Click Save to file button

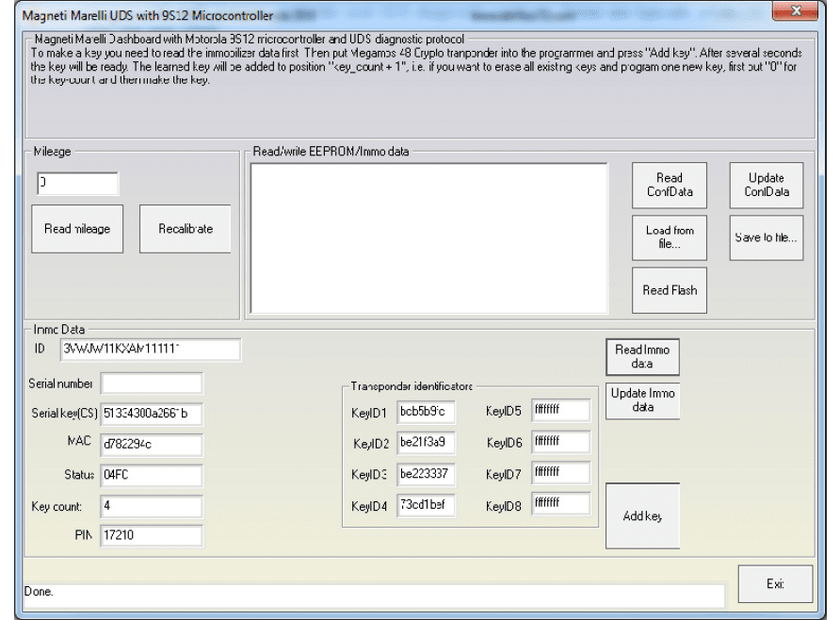coord(766,237)
